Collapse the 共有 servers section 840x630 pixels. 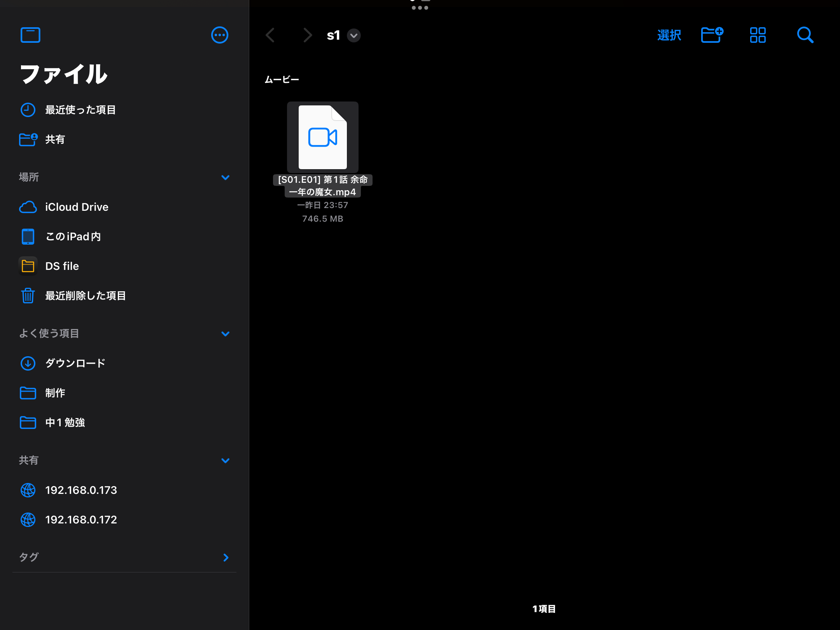pyautogui.click(x=225, y=460)
